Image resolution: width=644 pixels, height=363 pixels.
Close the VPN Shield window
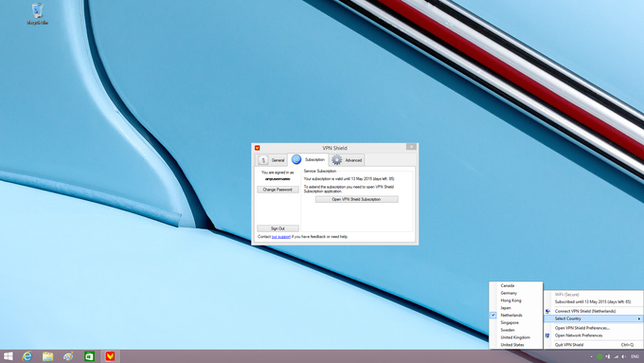(412, 147)
